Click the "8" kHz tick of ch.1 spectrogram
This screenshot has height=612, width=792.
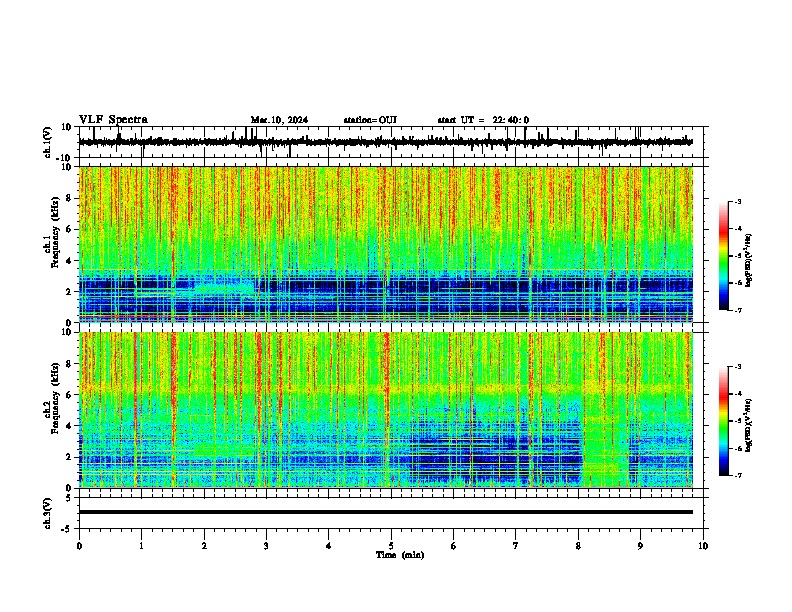point(69,198)
